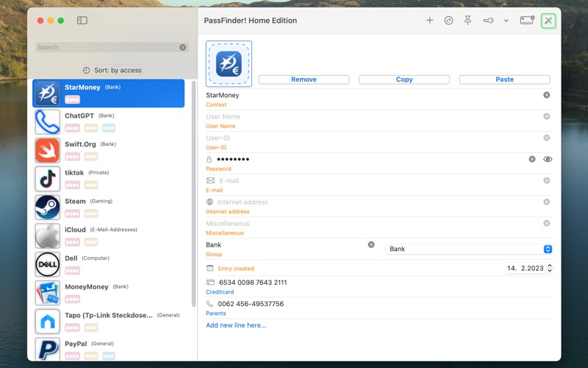Select the iCloud entry

coord(108,236)
